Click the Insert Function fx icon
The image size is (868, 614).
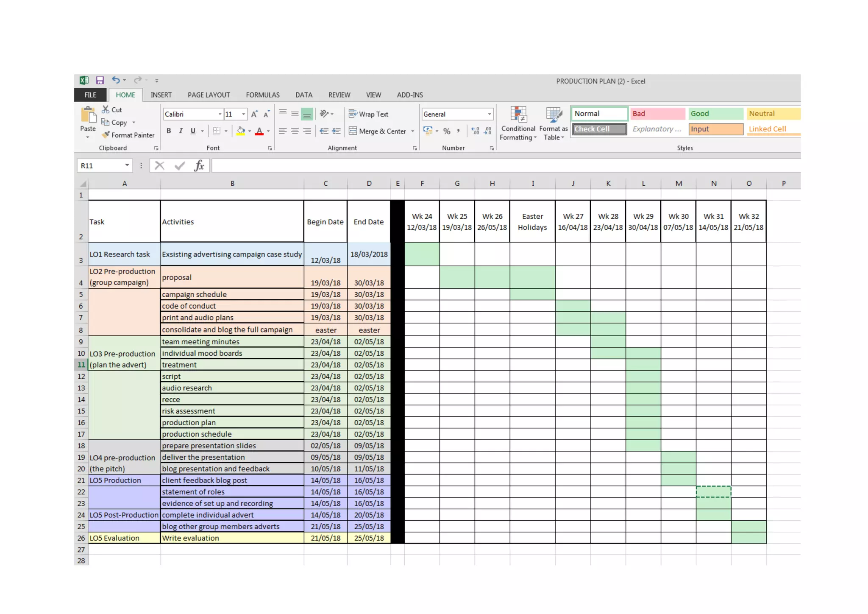[199, 165]
